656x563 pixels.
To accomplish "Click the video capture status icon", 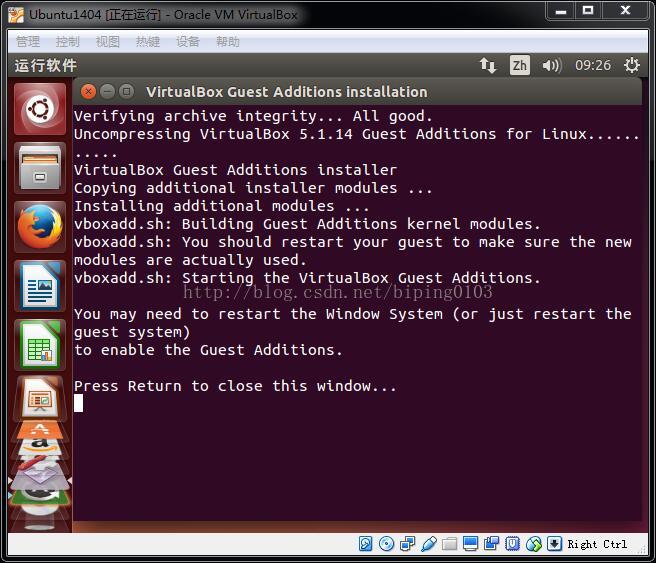I will pyautogui.click(x=491, y=544).
